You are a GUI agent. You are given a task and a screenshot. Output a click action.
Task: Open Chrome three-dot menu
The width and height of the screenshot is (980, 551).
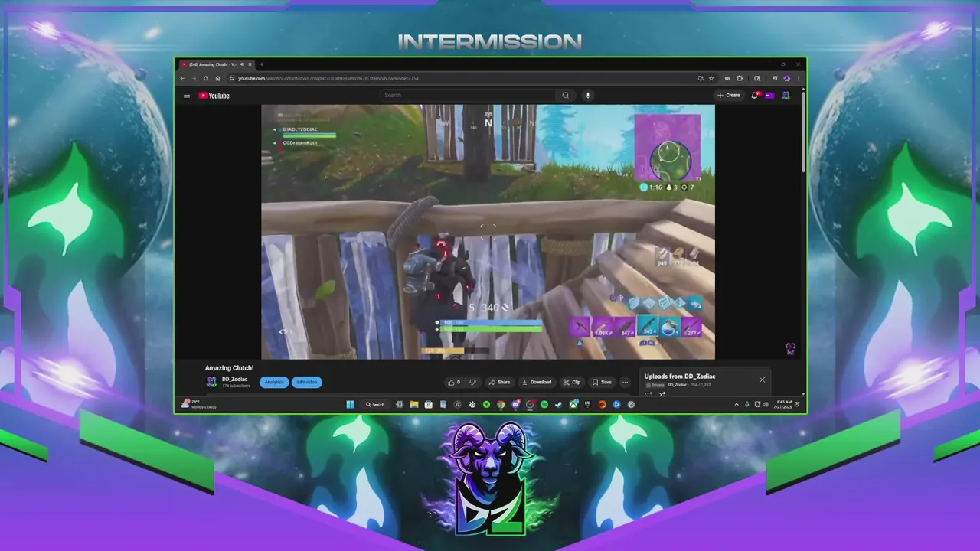799,78
